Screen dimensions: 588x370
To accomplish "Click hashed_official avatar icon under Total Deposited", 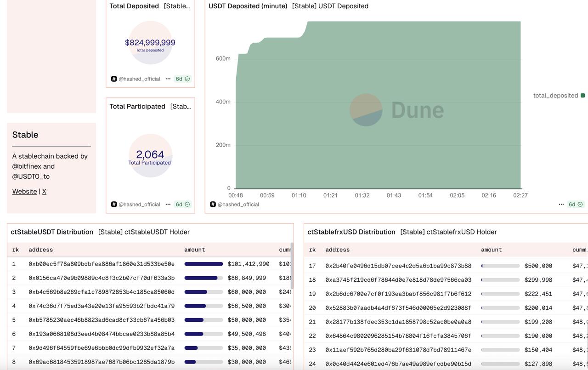I will [114, 79].
